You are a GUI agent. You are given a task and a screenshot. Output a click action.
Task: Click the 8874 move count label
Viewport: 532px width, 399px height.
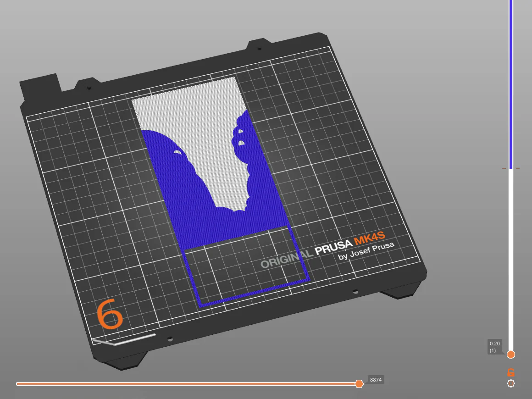[x=376, y=380]
